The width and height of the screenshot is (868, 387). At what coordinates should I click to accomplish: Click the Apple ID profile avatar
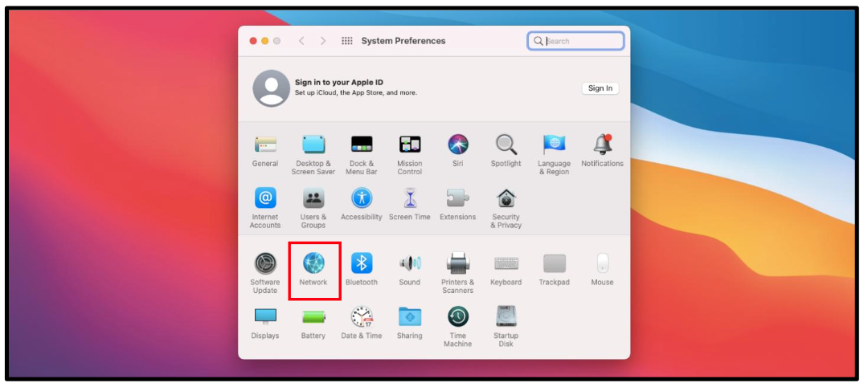point(272,88)
